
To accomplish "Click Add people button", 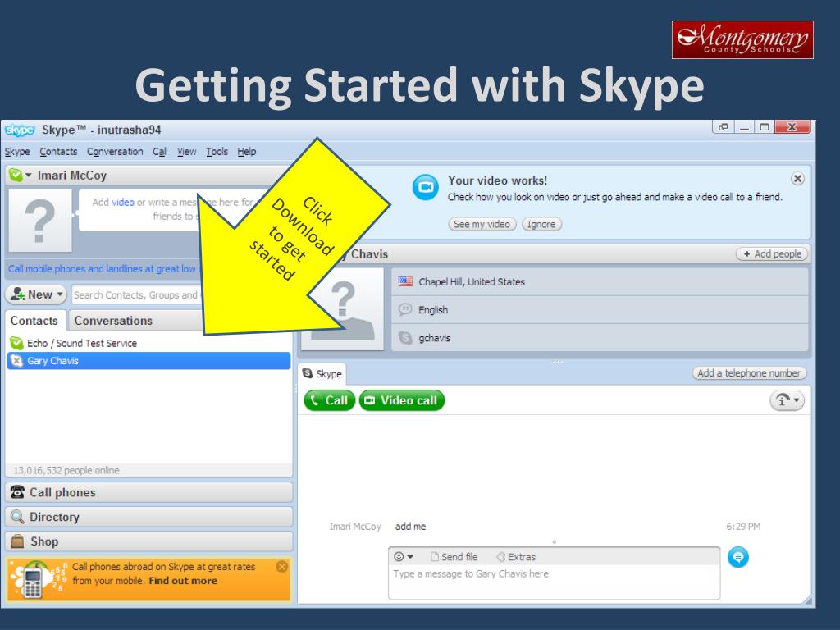I will [x=772, y=254].
